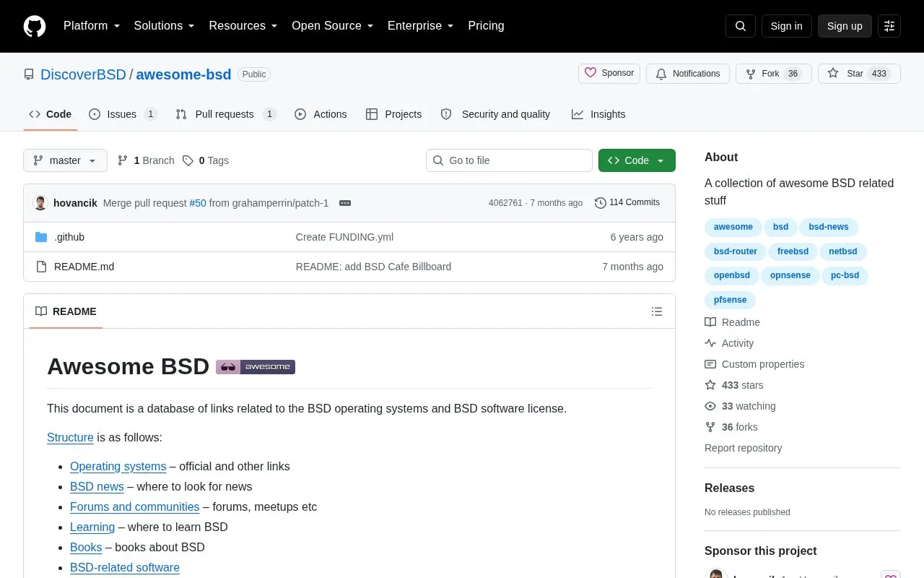Star the awesome-bsd repository
Viewport: 924px width, 578px height.
click(859, 74)
